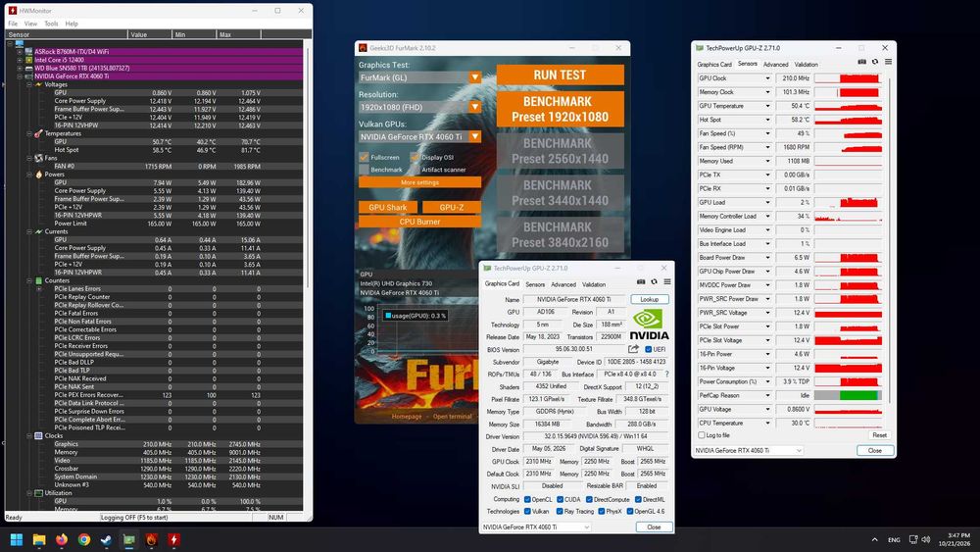Click the GPU Temperature sensor graph
Image resolution: width=980 pixels, height=552 pixels.
(x=848, y=106)
